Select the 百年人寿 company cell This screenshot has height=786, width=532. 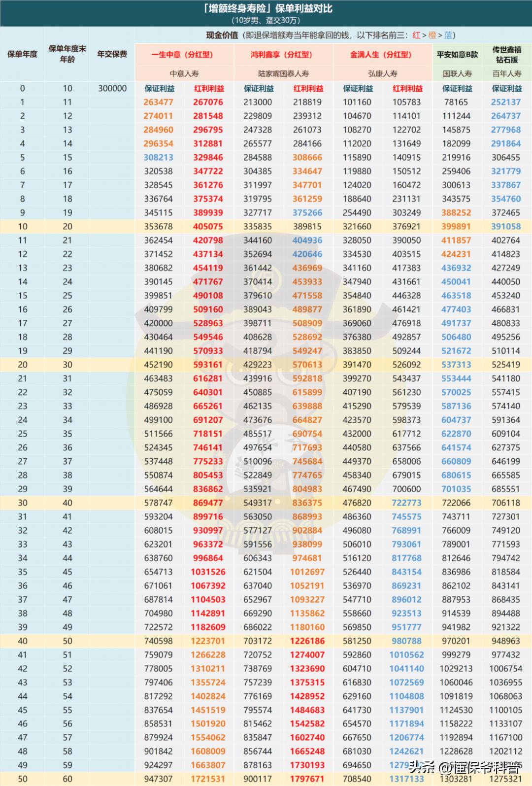(x=507, y=73)
